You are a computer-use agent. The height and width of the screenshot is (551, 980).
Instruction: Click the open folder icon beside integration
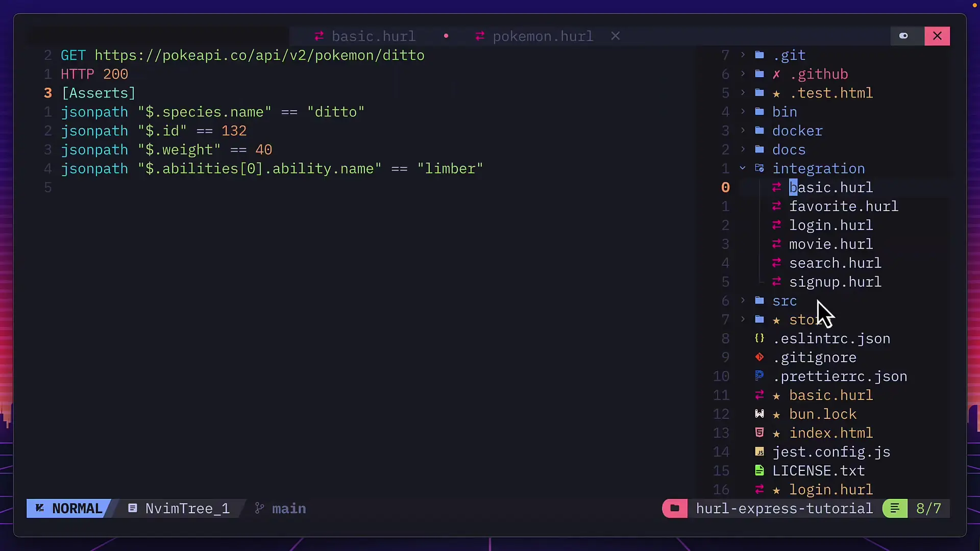(759, 168)
